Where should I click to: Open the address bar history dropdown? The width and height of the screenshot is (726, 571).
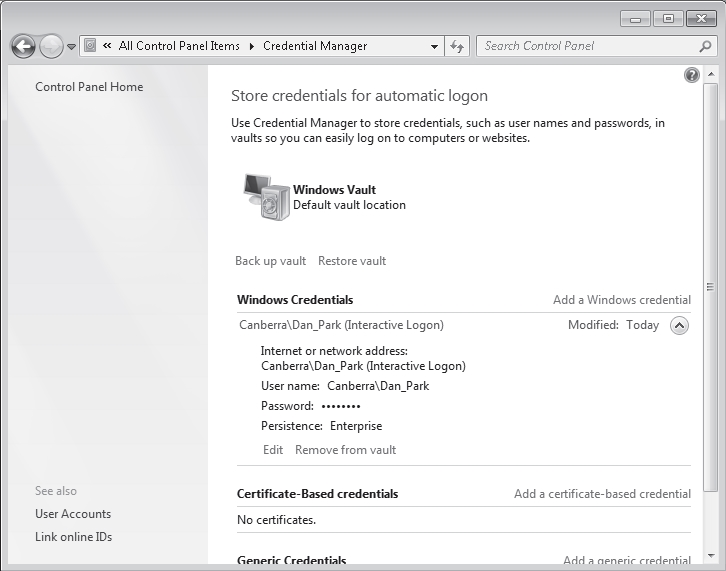coord(434,46)
